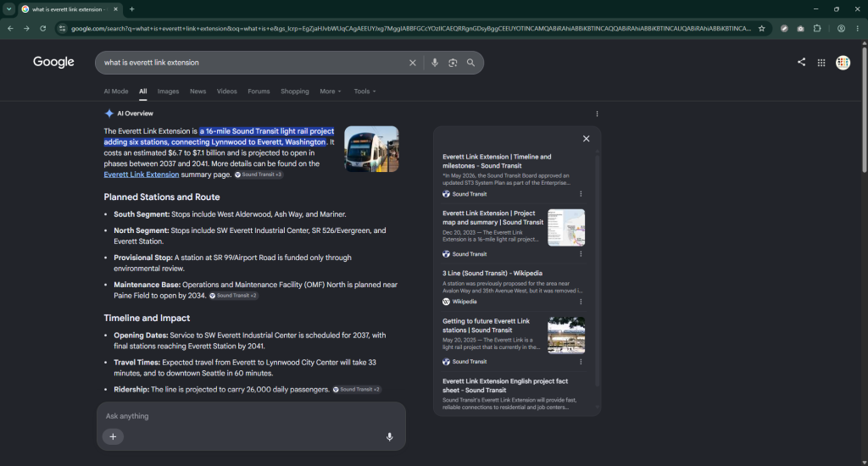Viewport: 868px width, 466px height.
Task: Switch to the News tab
Action: point(198,92)
